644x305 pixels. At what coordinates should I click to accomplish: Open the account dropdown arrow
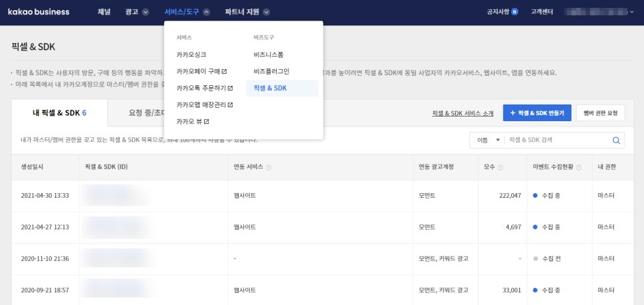[632, 12]
